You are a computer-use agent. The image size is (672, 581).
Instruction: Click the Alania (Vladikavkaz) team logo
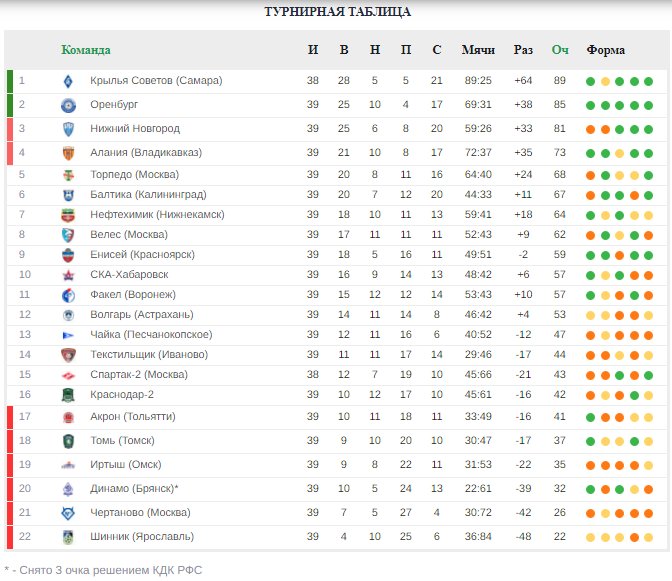[68, 153]
